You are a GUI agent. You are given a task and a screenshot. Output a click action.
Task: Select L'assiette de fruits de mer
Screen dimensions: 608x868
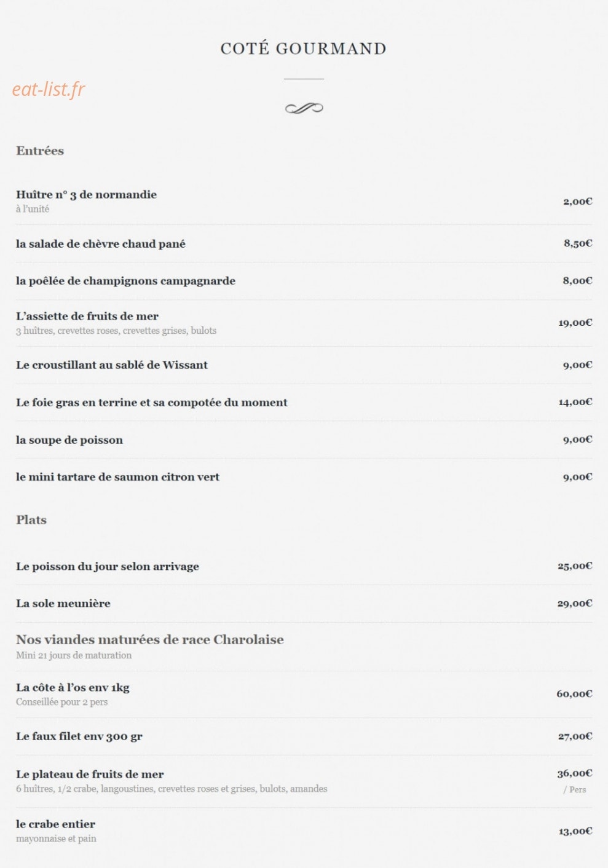coord(87,316)
